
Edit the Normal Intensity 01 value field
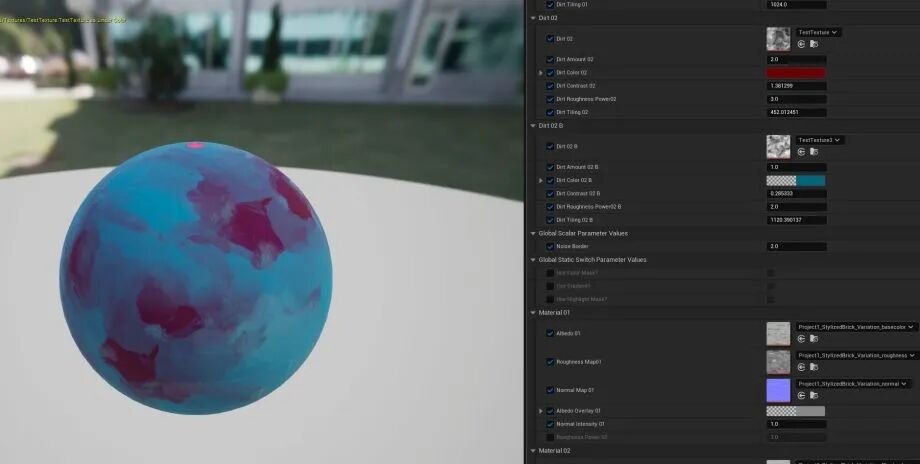coord(796,424)
